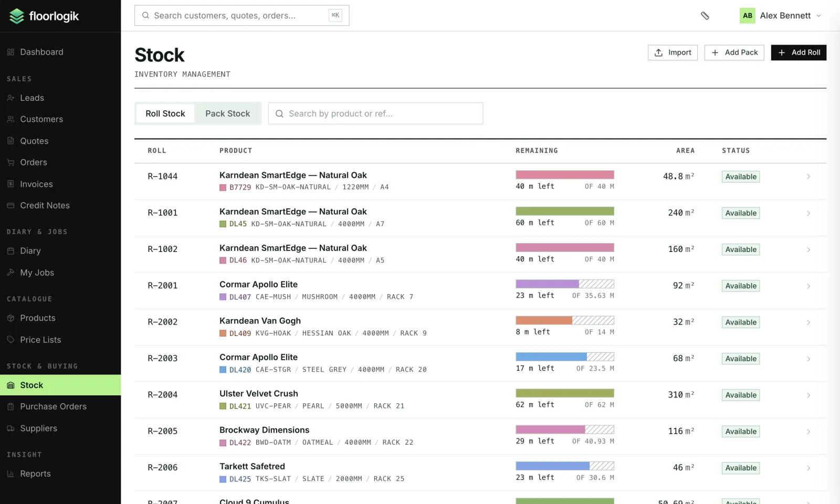Viewport: 840px width, 504px height.
Task: Expand row R-1044 with its chevron
Action: [x=808, y=176]
